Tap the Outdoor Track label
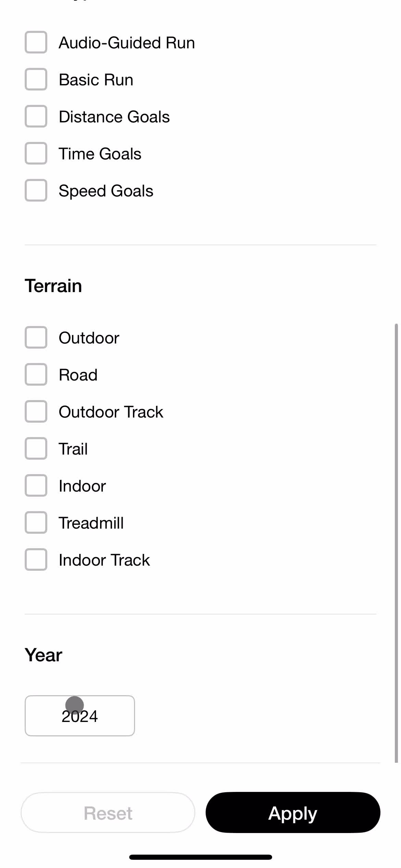This screenshot has width=401, height=868. point(111,412)
